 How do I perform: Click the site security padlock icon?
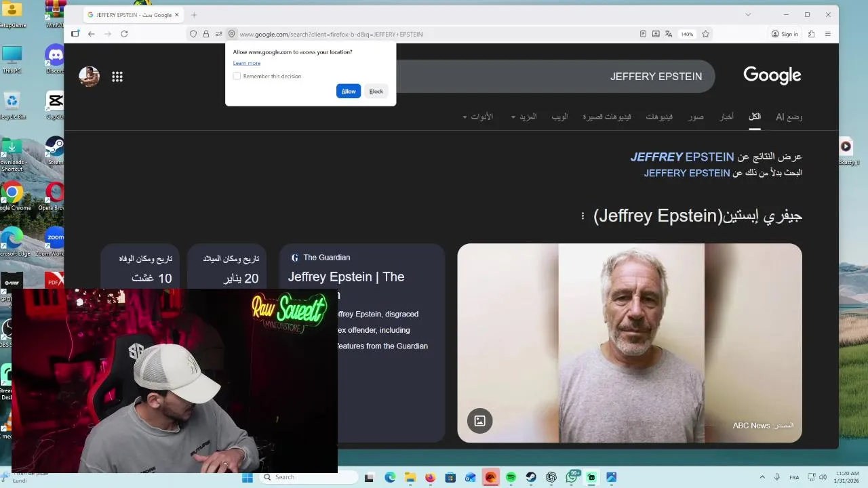[206, 34]
